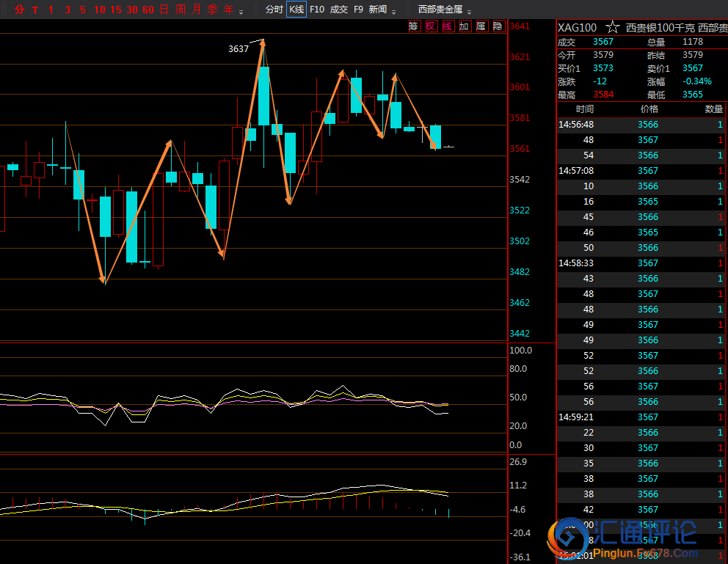Viewport: 728px width, 564px height.
Task: Click the 3641 price axis label
Action: pyautogui.click(x=520, y=26)
